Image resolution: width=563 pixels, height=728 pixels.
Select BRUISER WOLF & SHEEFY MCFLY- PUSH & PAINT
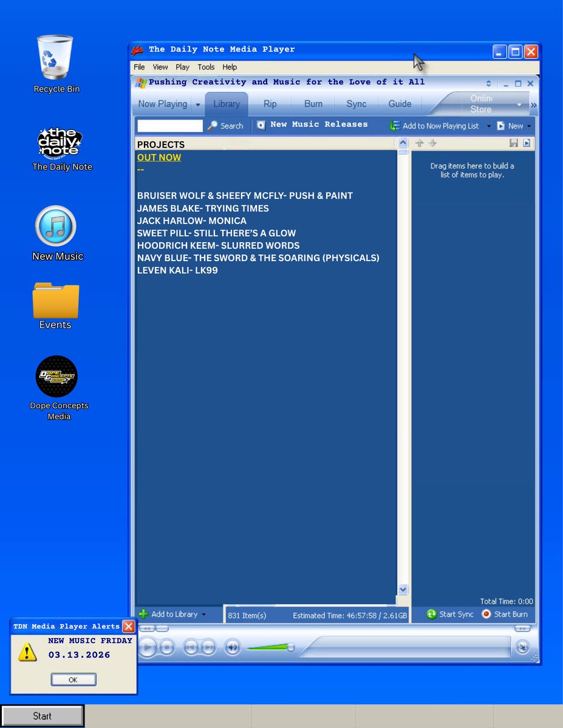pyautogui.click(x=245, y=196)
